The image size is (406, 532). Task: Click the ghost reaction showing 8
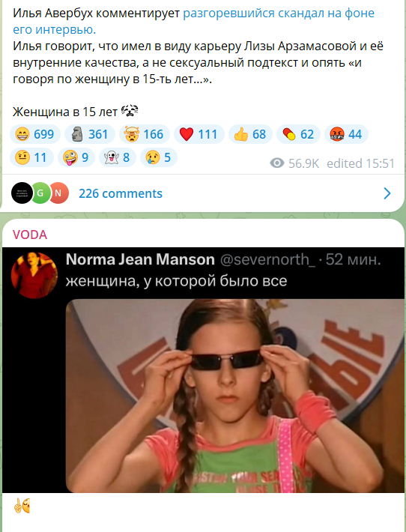point(118,157)
